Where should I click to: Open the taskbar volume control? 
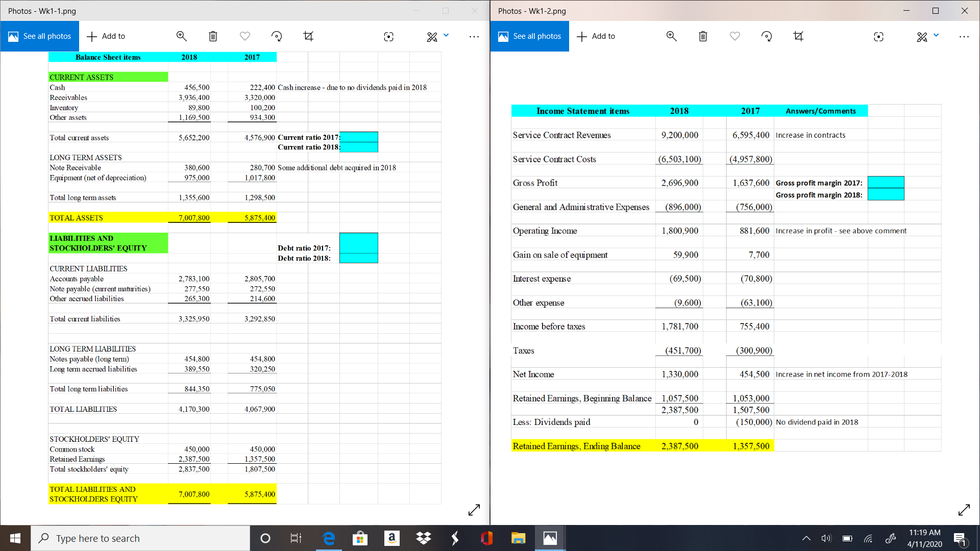(826, 538)
